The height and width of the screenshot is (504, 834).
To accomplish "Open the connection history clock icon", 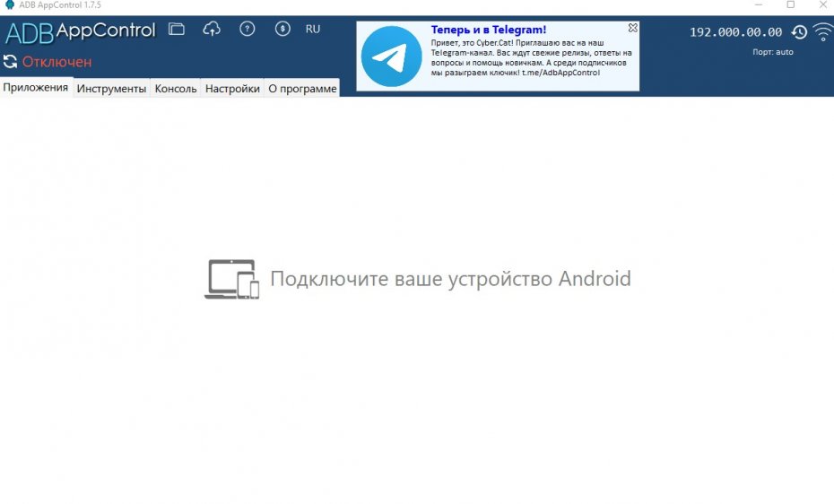I will click(x=799, y=32).
